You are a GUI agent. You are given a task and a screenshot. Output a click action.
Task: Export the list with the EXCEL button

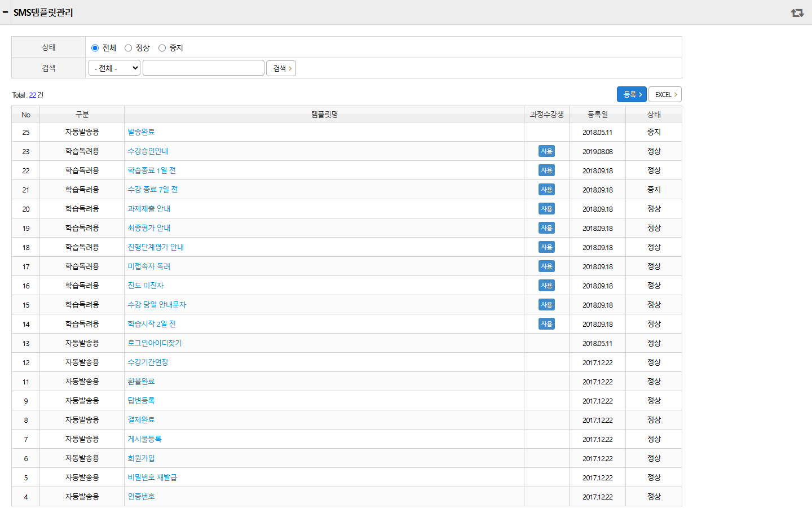pyautogui.click(x=665, y=94)
